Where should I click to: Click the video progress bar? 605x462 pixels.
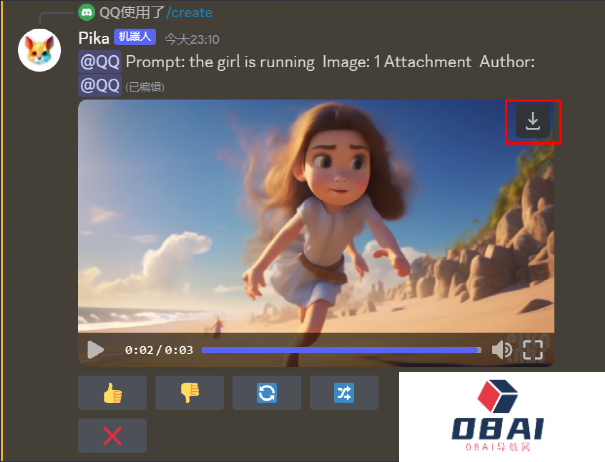pos(340,350)
